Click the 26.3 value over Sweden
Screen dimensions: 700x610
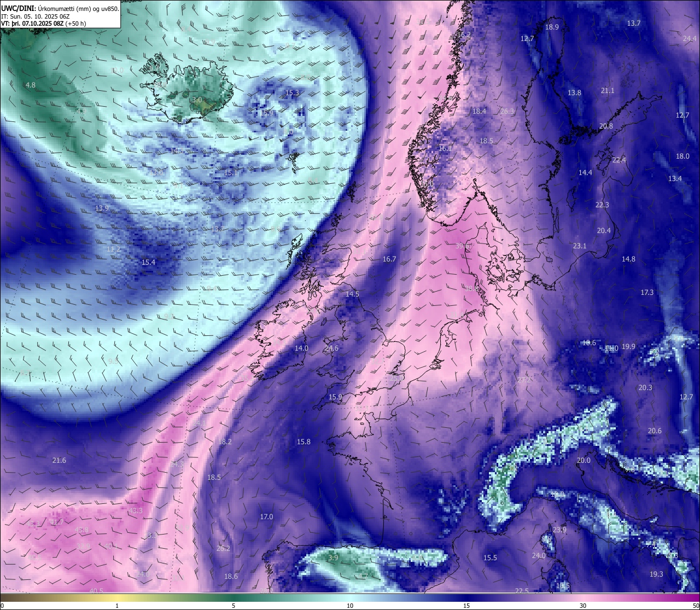point(507,112)
